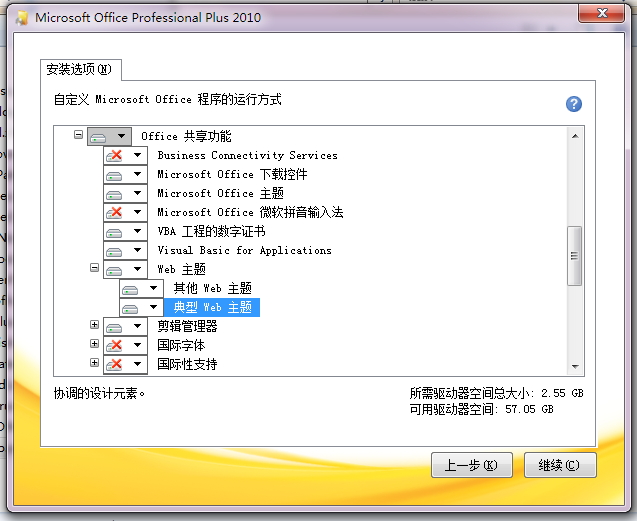Collapse the Office 共享功能 tree node

tap(78, 134)
